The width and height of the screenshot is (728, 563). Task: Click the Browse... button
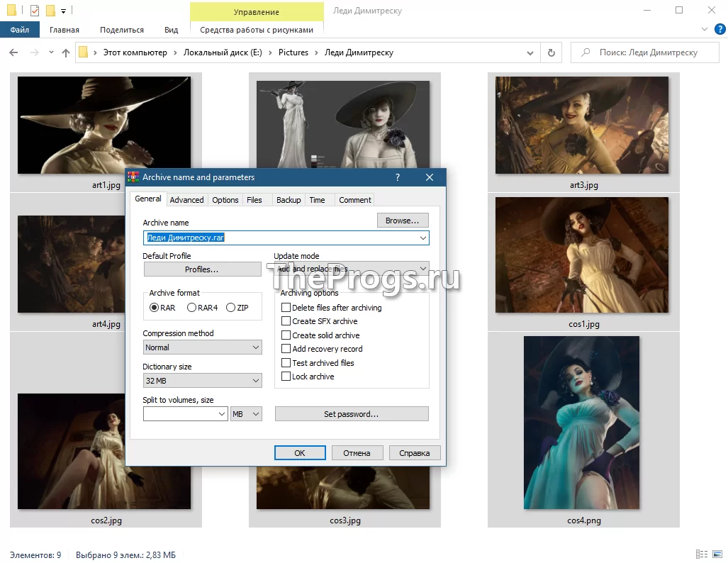pyautogui.click(x=403, y=221)
